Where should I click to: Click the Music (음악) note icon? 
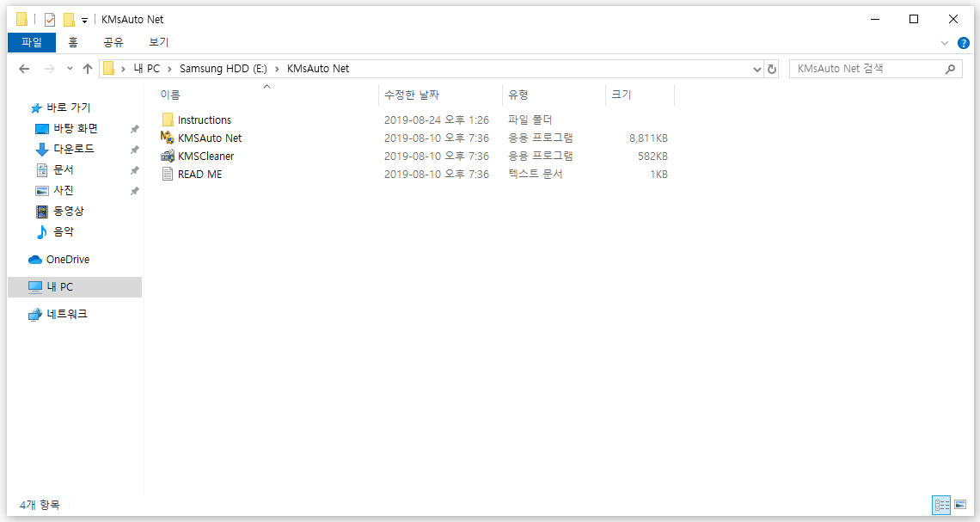[42, 232]
